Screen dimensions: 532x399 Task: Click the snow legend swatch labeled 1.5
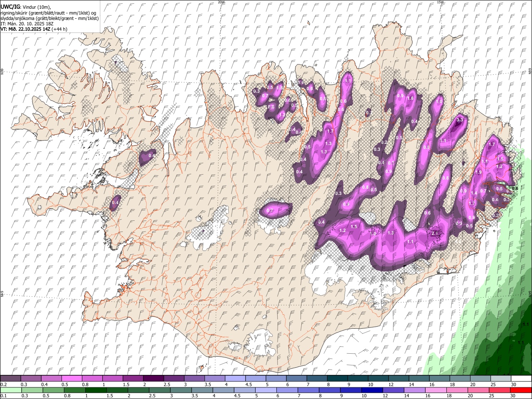pos(133,378)
